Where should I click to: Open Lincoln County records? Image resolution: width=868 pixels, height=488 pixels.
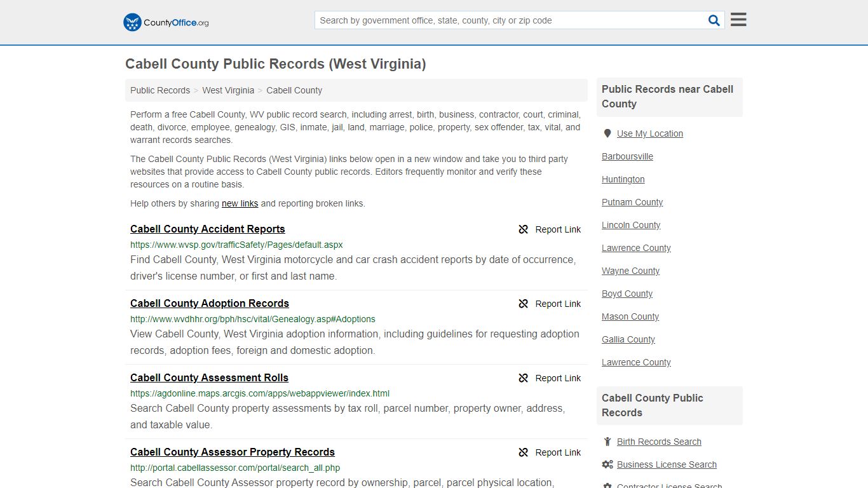[x=631, y=225]
